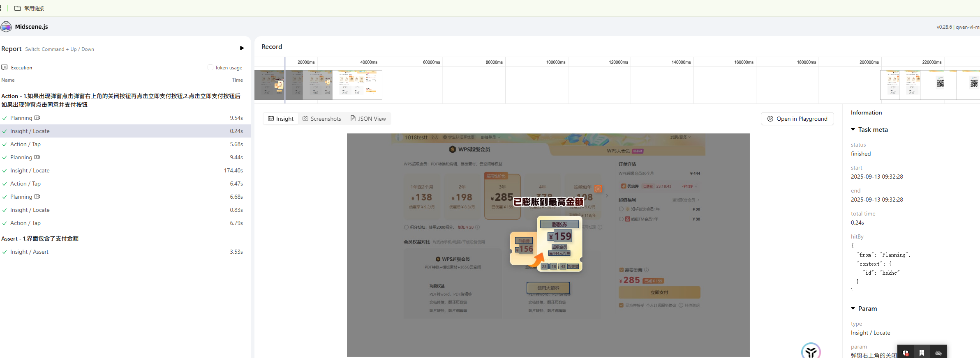Expand the 优惠券 -¥159 dropdown
Screen dimensions: 980x358
(696, 186)
